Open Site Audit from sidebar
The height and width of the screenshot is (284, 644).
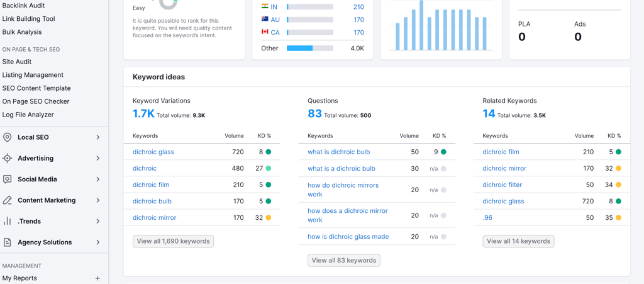pos(17,62)
